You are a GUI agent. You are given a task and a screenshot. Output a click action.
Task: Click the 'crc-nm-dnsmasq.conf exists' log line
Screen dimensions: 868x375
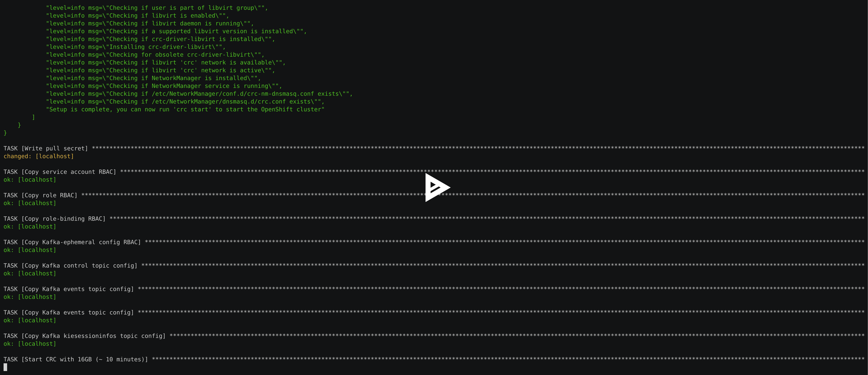pyautogui.click(x=199, y=94)
